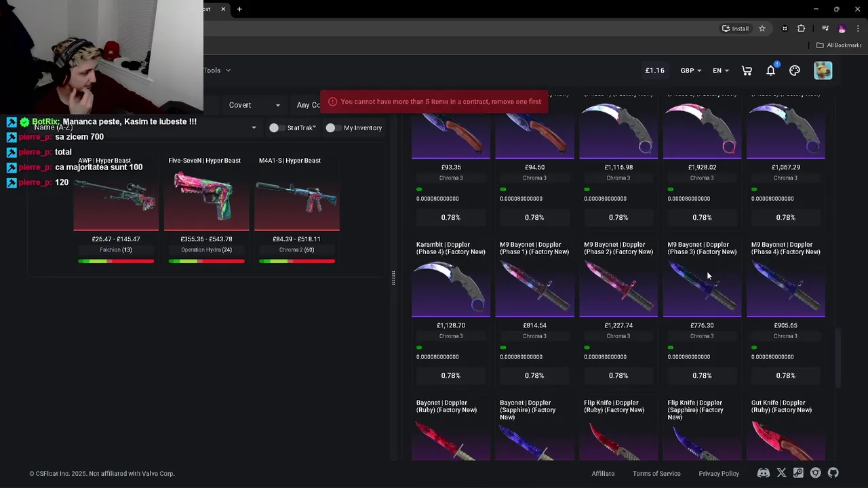Bookmark this page with the star icon
The width and height of the screenshot is (868, 488).
762,28
